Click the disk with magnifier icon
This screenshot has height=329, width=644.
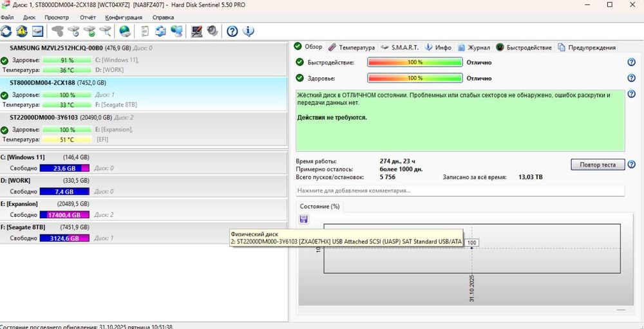point(105,31)
